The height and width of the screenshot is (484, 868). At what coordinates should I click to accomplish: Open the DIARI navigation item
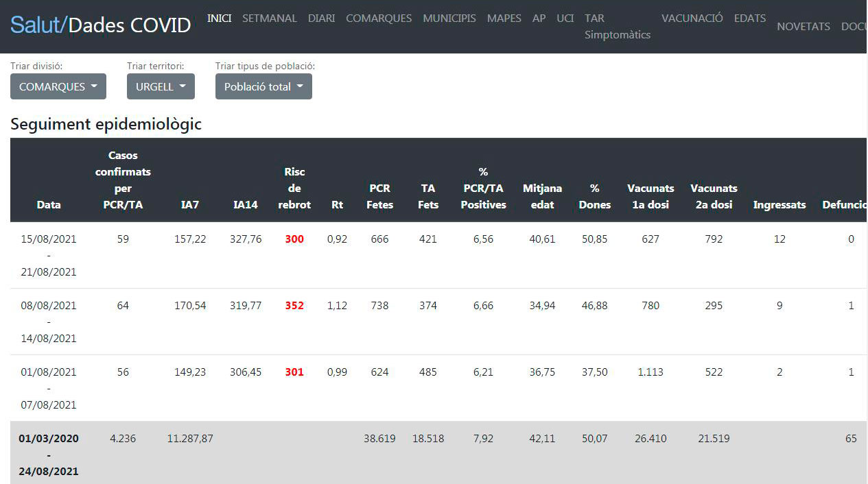tap(321, 19)
